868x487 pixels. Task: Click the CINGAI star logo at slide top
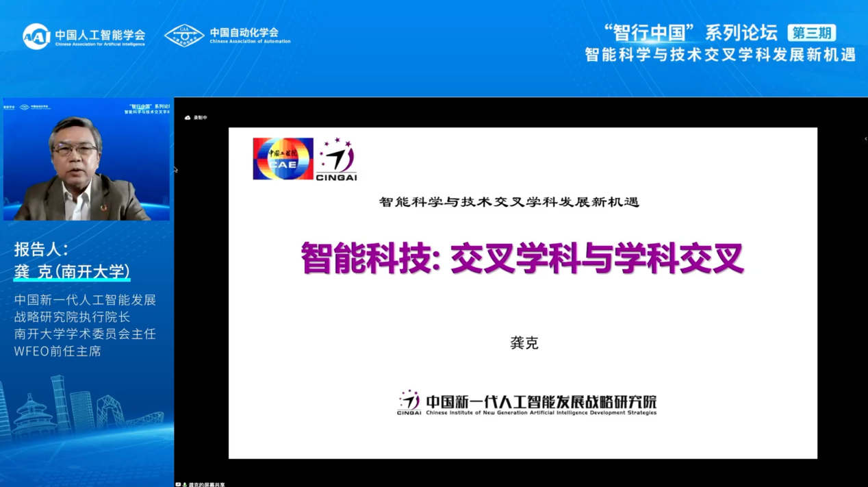coord(336,159)
